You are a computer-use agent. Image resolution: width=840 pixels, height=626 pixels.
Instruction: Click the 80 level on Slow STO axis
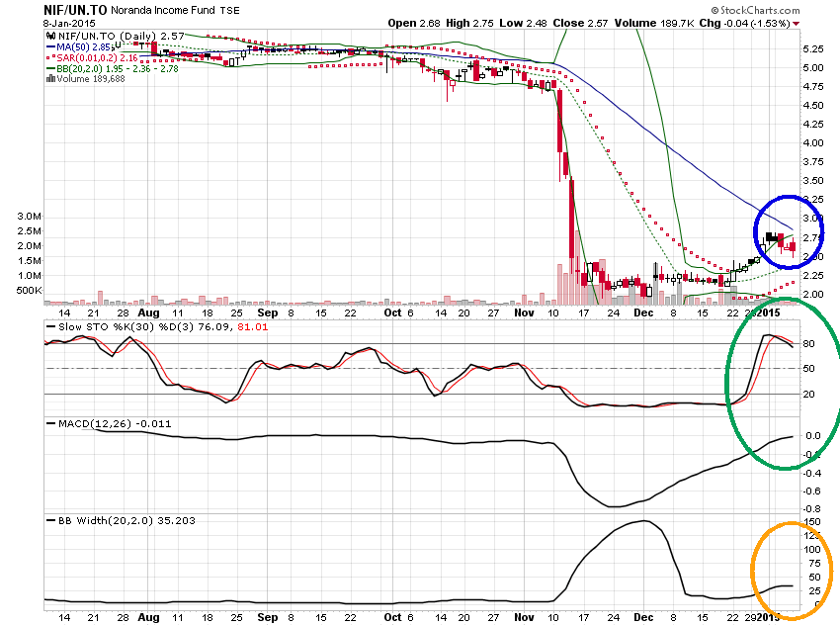point(808,343)
